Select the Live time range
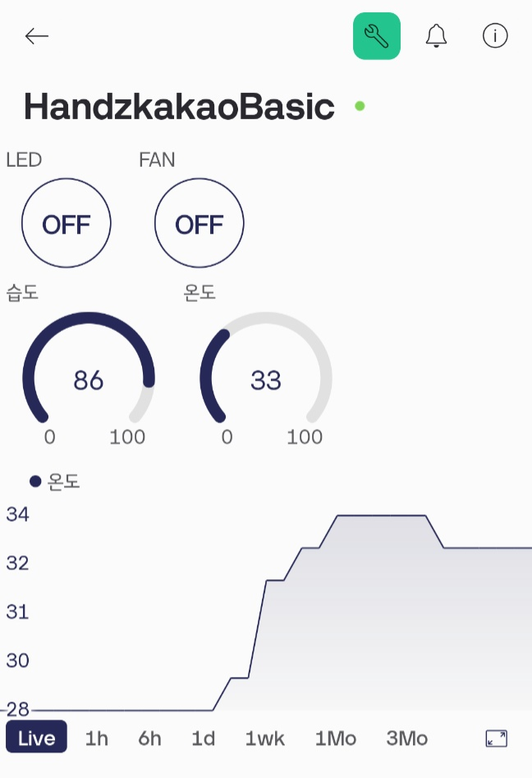The width and height of the screenshot is (532, 778). (36, 738)
